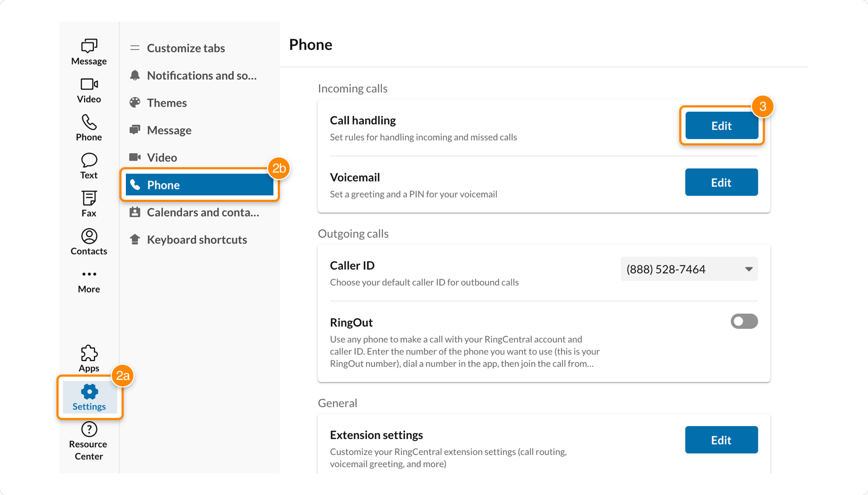
Task: Open Keyboard shortcuts settings
Action: click(197, 239)
